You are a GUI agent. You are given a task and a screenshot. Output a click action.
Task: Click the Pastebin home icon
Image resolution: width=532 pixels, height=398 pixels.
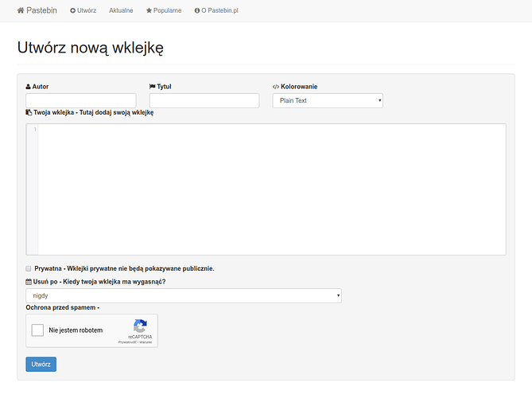pos(21,10)
